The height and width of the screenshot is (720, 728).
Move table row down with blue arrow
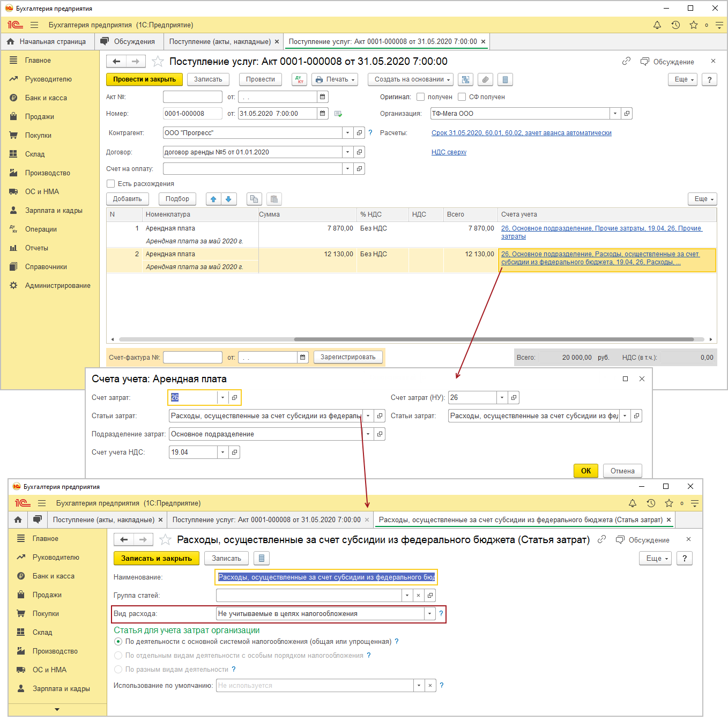click(228, 199)
